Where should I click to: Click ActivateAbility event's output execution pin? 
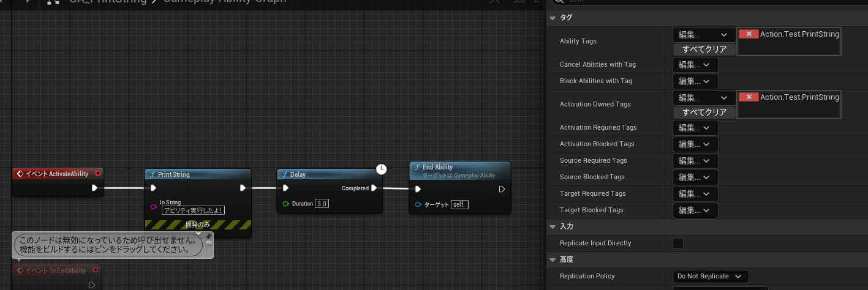(x=94, y=188)
